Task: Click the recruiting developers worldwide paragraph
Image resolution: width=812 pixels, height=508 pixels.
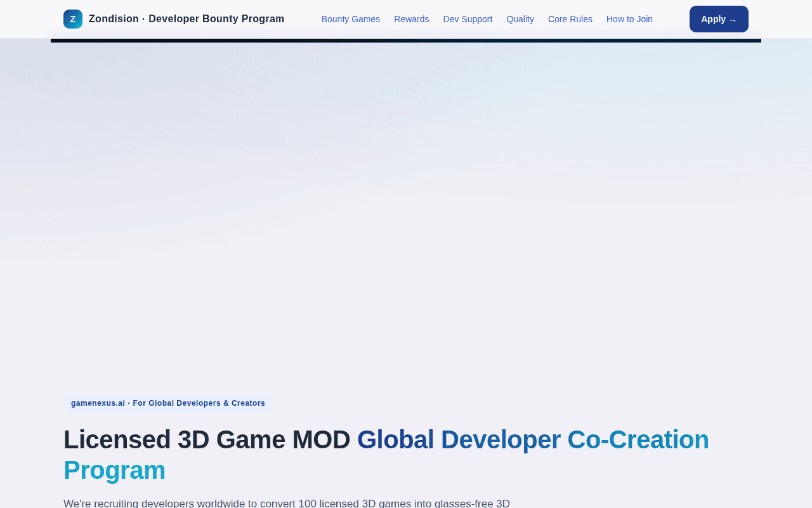Action: point(287,503)
